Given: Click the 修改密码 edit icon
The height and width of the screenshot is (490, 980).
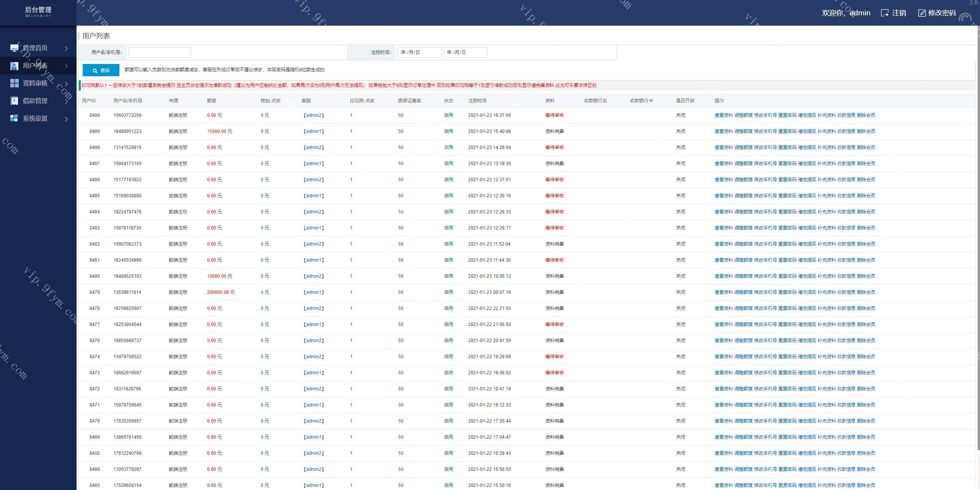Looking at the screenshot, I should [x=922, y=13].
